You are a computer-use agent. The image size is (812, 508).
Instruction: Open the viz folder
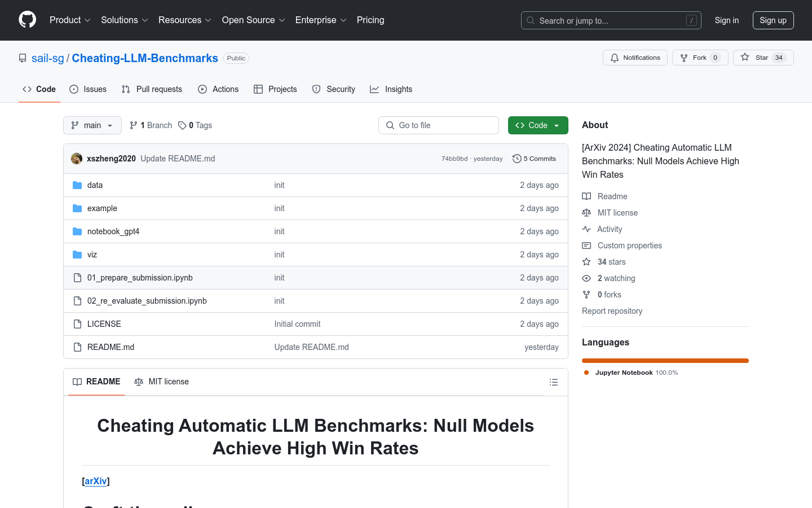(92, 255)
